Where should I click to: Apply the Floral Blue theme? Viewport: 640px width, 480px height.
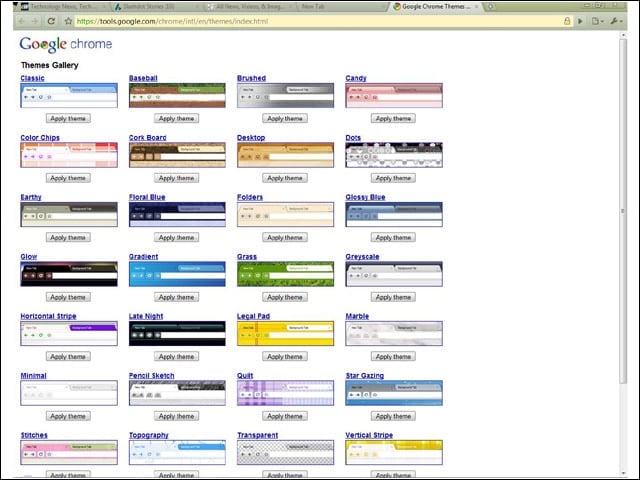(x=176, y=238)
